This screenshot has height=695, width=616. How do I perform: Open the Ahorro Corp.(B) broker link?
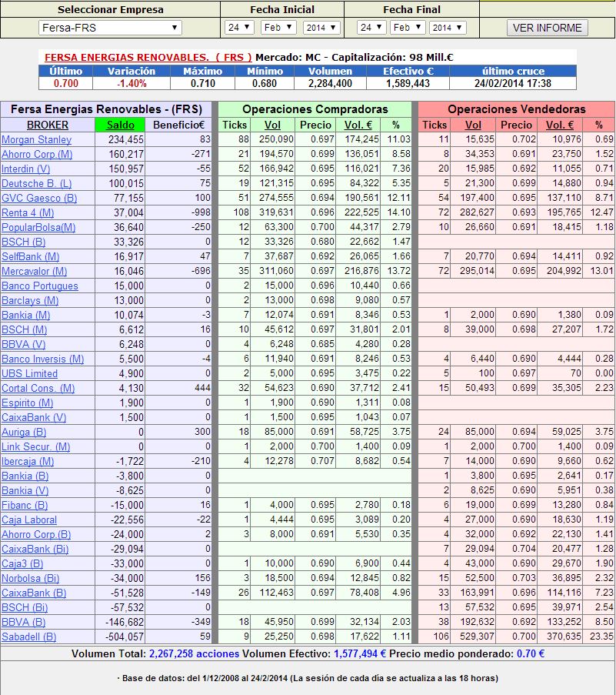[36, 535]
